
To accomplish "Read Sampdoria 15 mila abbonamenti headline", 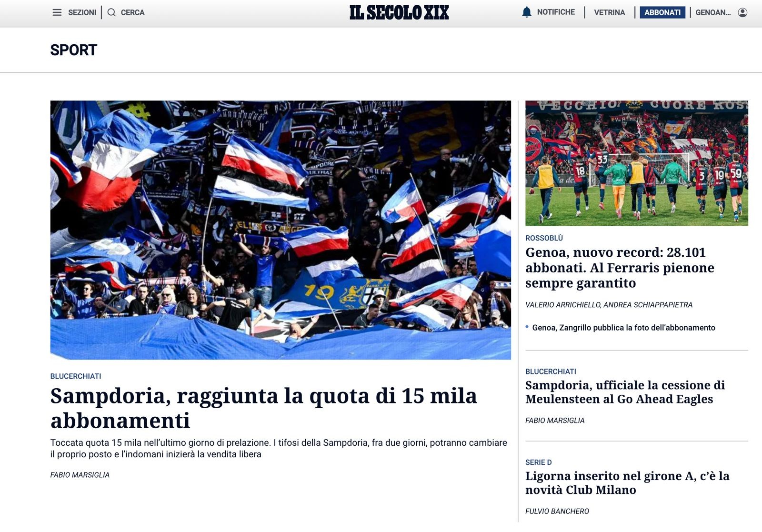I will pos(263,408).
